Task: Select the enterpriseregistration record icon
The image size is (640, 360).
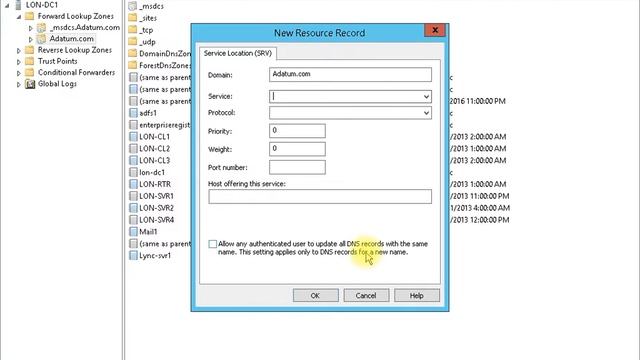Action: (x=133, y=125)
